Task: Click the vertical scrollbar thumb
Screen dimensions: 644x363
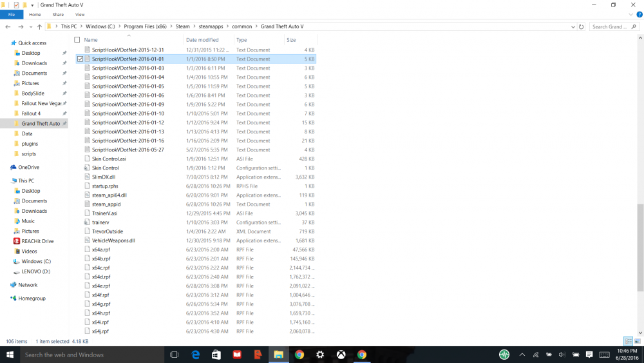Action: point(640,248)
